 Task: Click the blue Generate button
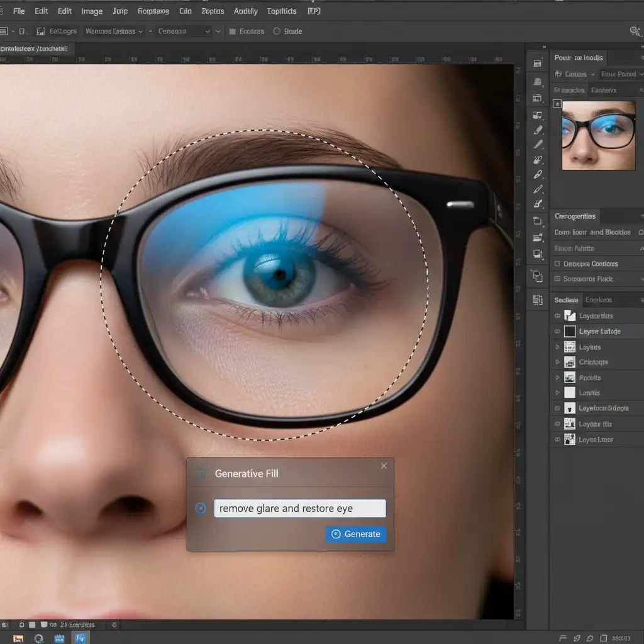[355, 534]
